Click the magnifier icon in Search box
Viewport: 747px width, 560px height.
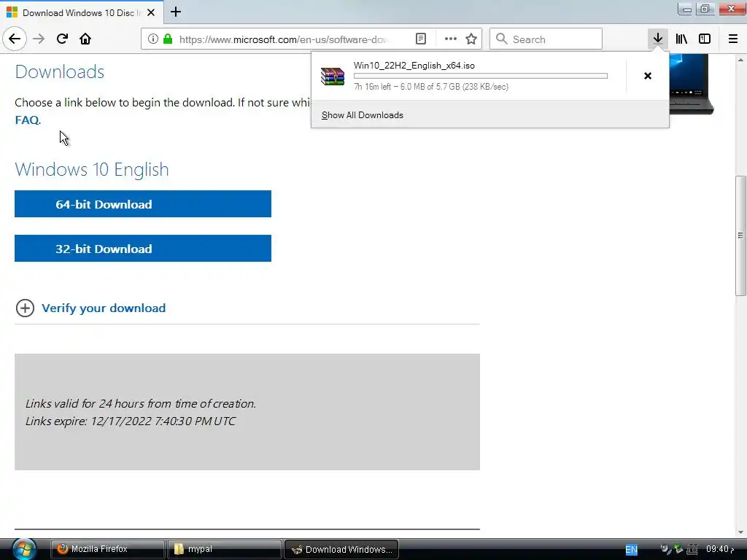[x=501, y=39]
